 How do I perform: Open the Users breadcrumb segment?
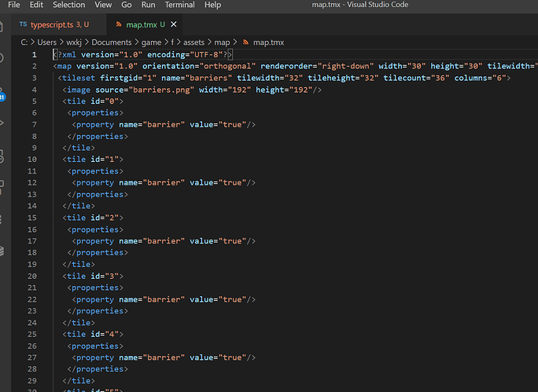click(46, 42)
